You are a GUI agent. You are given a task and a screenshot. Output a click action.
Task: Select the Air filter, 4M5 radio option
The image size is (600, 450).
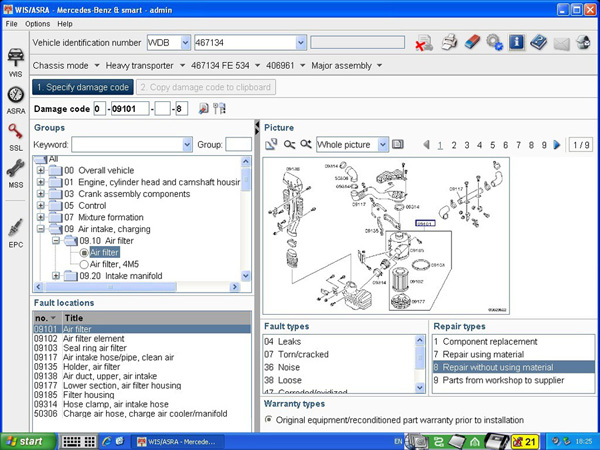click(x=84, y=264)
